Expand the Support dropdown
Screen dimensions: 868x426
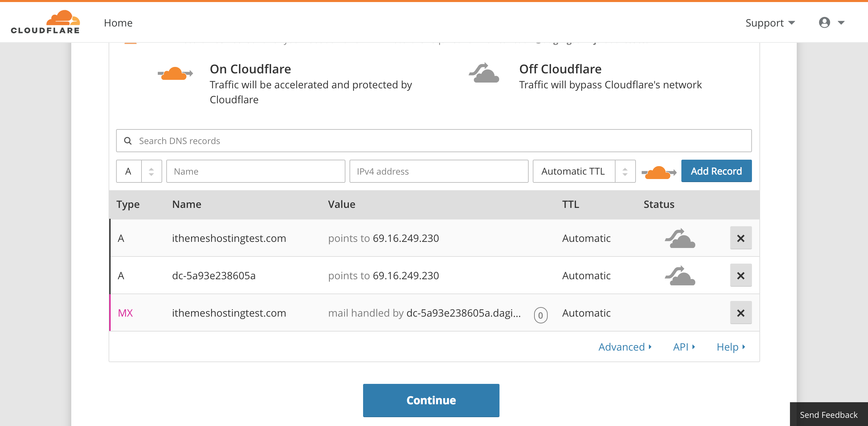(770, 23)
